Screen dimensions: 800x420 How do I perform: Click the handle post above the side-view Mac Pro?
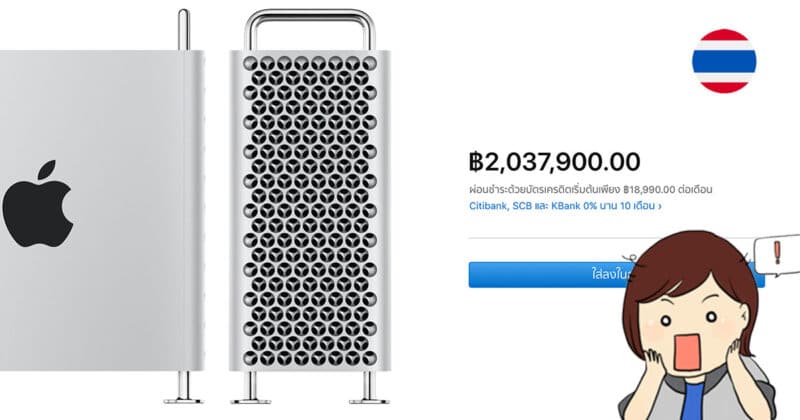coord(184,30)
